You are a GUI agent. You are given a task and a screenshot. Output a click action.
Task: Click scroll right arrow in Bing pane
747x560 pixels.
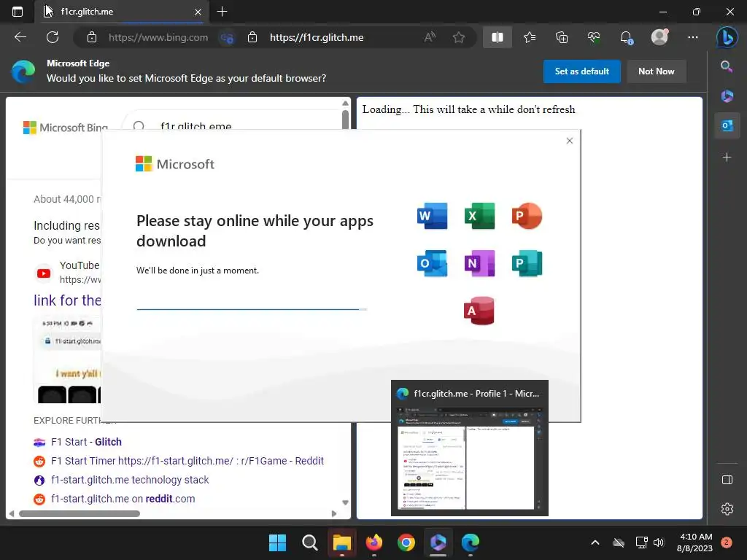(334, 514)
